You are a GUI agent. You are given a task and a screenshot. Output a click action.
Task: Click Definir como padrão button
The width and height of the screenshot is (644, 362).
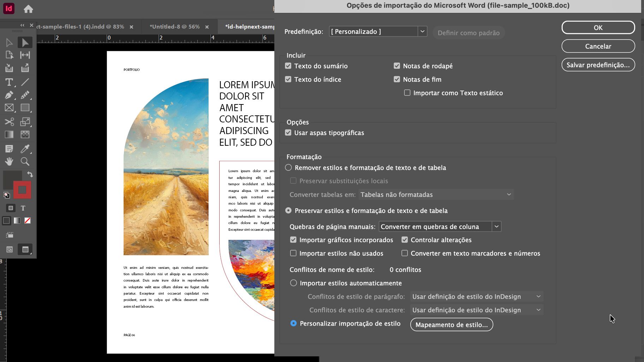tap(469, 33)
